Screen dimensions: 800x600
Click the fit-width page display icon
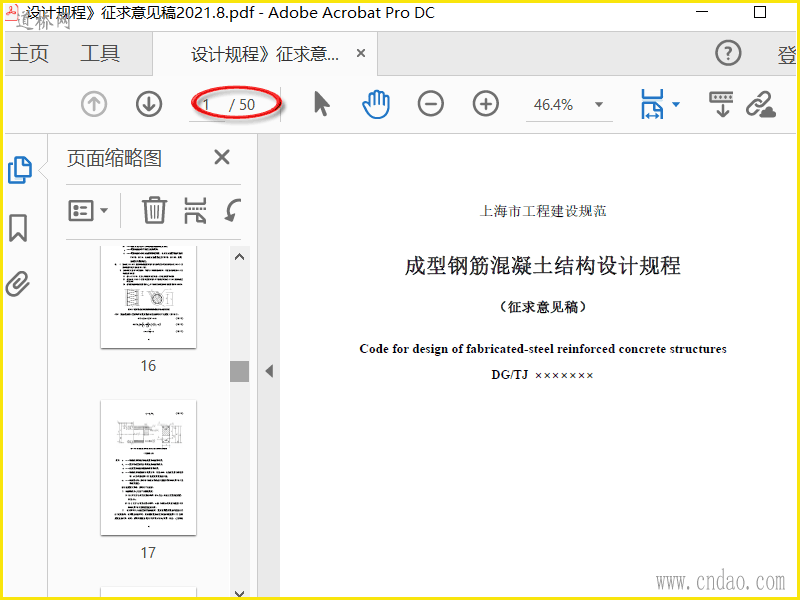coord(652,104)
